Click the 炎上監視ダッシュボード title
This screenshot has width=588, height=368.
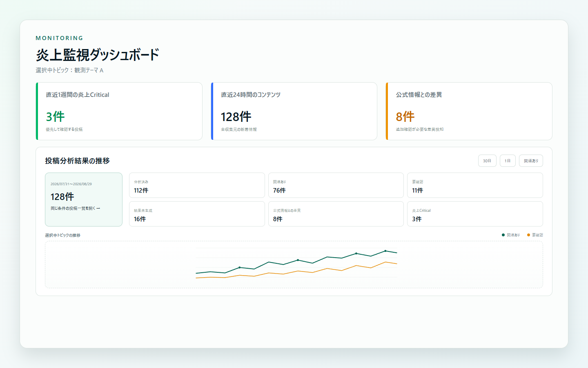click(x=97, y=55)
